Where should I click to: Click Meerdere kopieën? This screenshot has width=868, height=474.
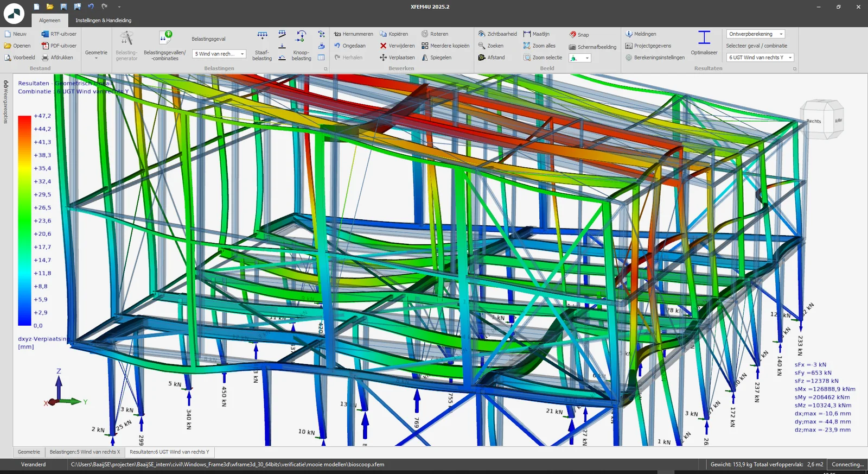(445, 46)
